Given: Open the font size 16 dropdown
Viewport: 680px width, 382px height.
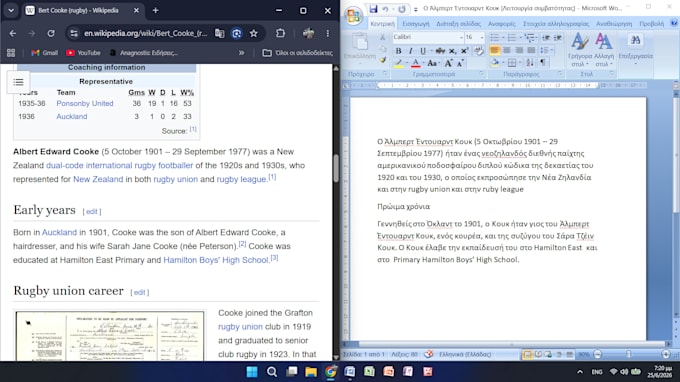Looking at the screenshot, I should point(482,38).
